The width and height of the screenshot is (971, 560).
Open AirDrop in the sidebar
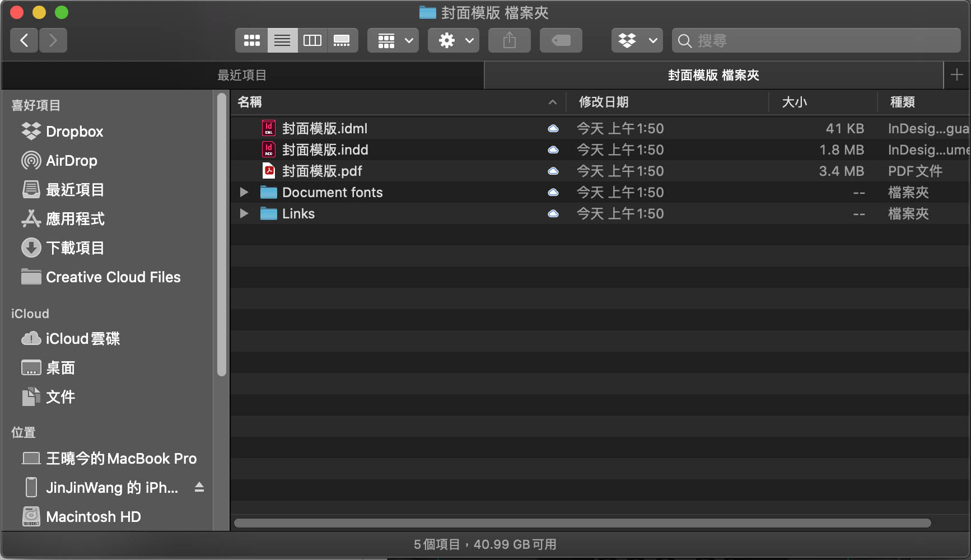click(x=71, y=161)
